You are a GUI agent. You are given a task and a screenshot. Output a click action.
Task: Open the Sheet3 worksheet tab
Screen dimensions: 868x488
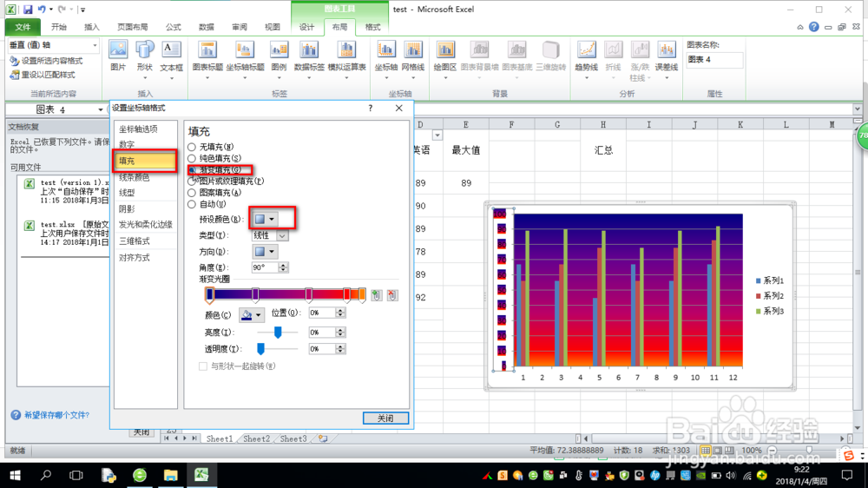pos(293,439)
